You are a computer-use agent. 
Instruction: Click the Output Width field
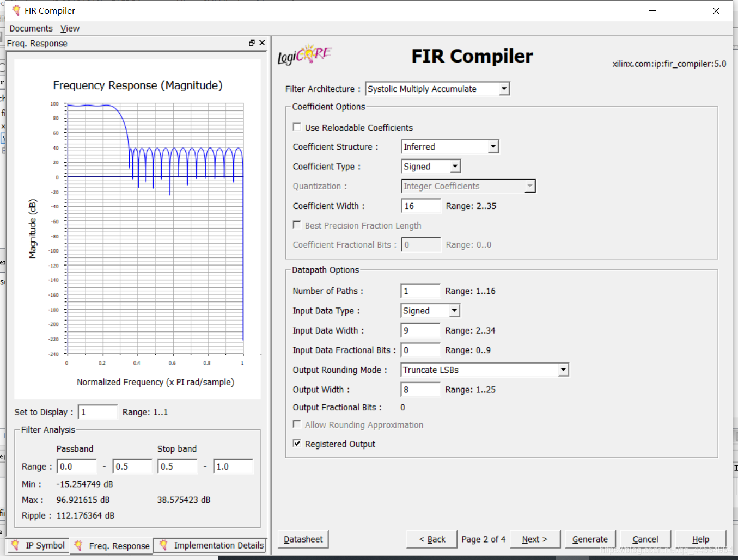(420, 390)
